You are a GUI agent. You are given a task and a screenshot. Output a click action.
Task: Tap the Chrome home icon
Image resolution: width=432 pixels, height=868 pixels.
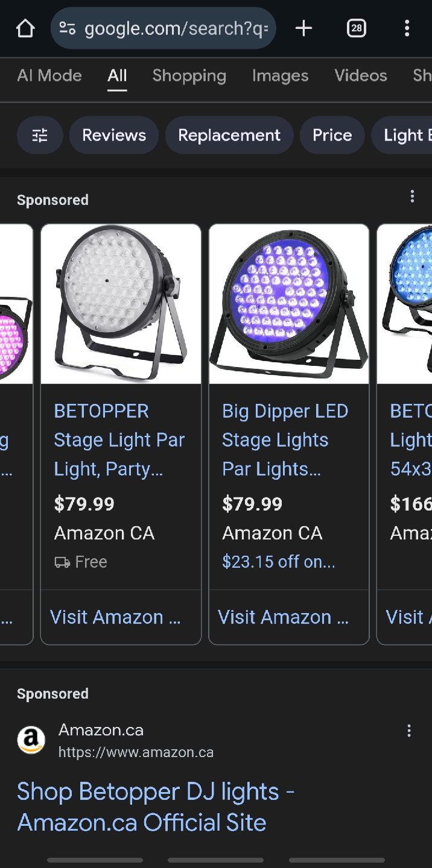click(x=25, y=28)
